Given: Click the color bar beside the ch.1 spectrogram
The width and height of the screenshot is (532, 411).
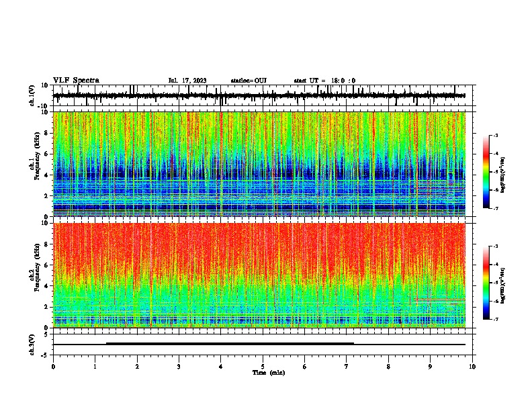Looking at the screenshot, I should [x=486, y=172].
